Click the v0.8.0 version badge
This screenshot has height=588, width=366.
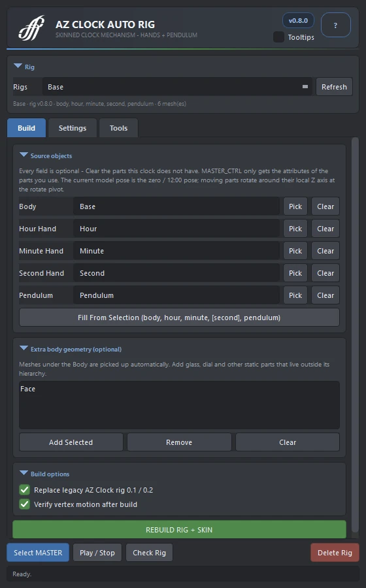[x=298, y=21]
